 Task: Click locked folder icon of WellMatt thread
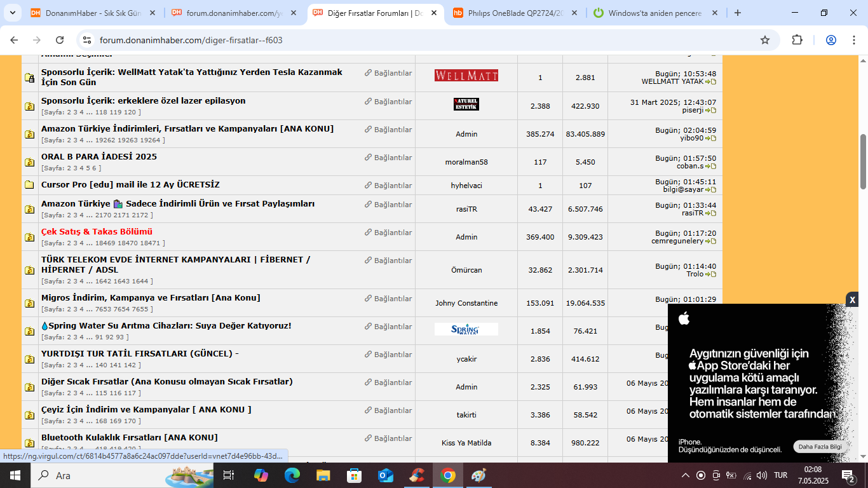(29, 78)
